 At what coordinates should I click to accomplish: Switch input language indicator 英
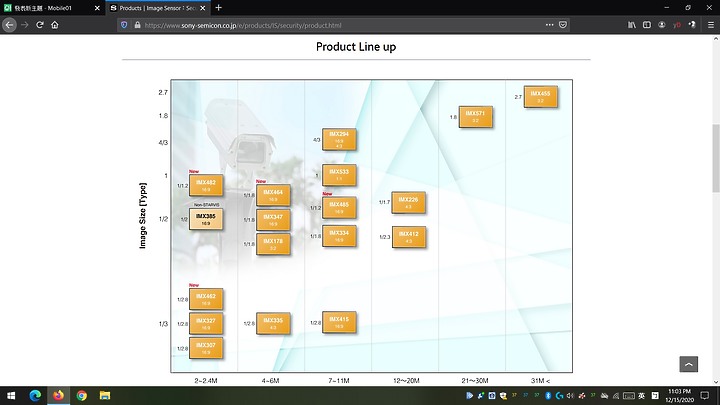(x=641, y=395)
